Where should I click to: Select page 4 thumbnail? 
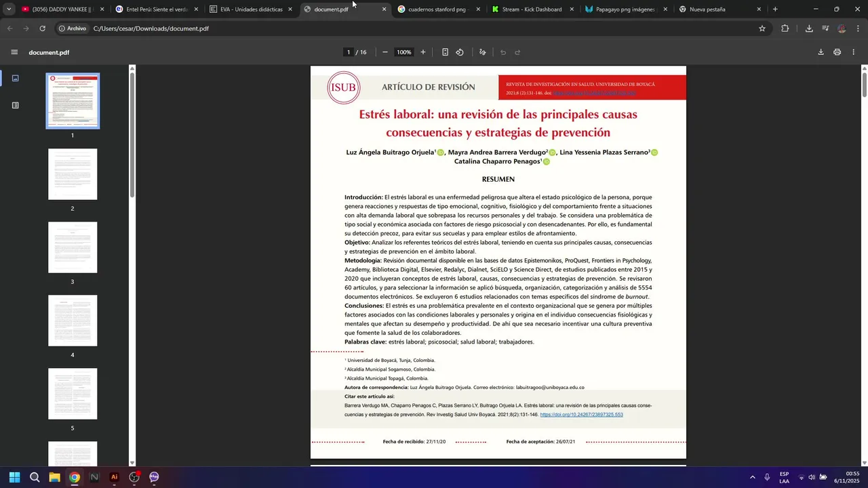click(73, 321)
